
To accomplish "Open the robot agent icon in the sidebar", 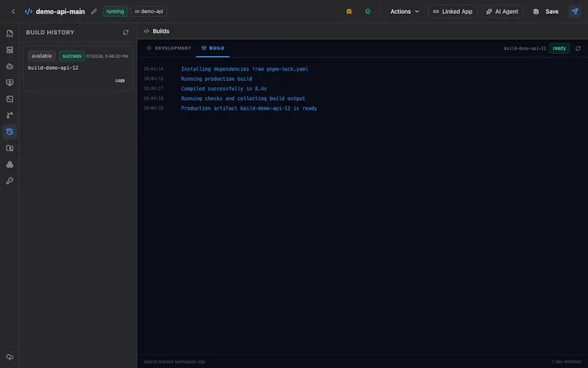I will 10,66.
